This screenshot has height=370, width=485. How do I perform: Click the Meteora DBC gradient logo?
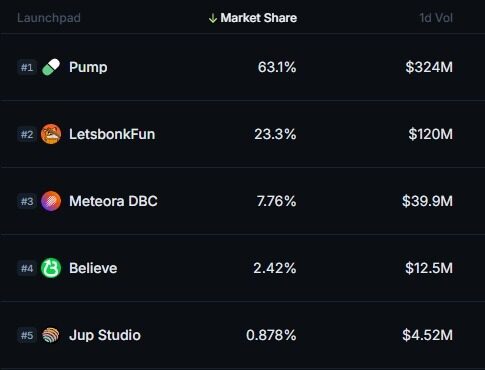[51, 201]
